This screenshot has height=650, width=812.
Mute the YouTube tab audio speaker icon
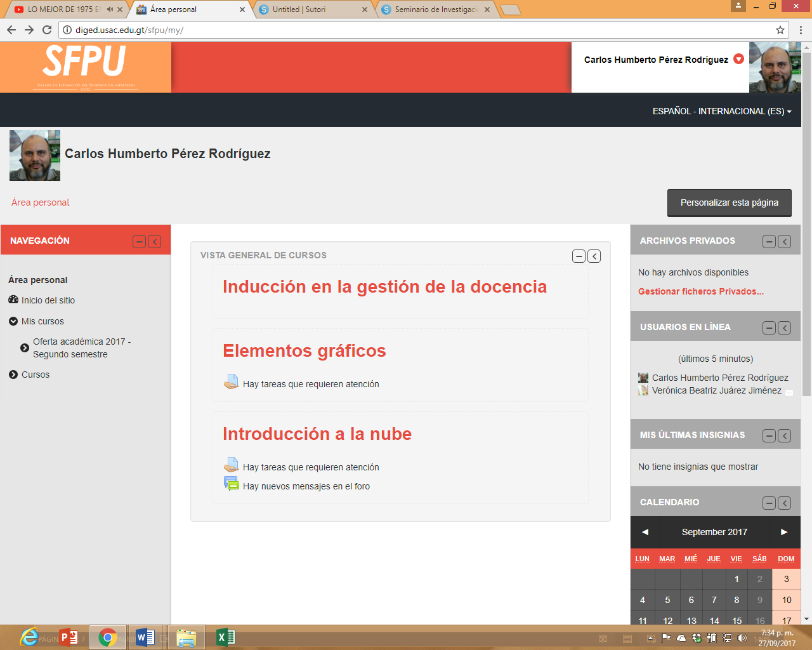tap(110, 10)
